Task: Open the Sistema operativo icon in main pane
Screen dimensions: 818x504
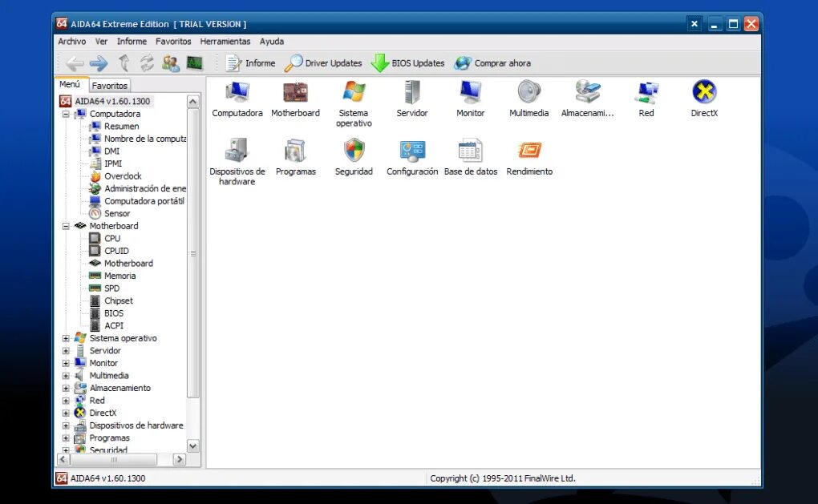Action: [354, 93]
